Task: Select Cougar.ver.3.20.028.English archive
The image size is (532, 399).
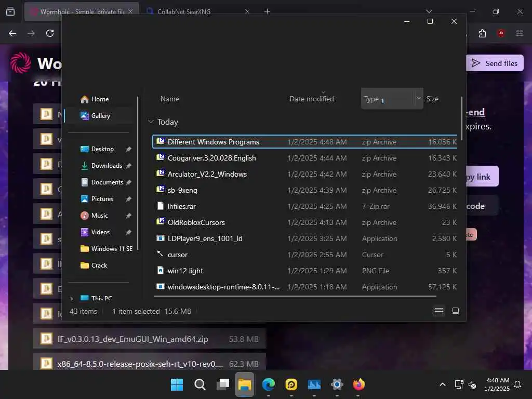Action: point(305,158)
